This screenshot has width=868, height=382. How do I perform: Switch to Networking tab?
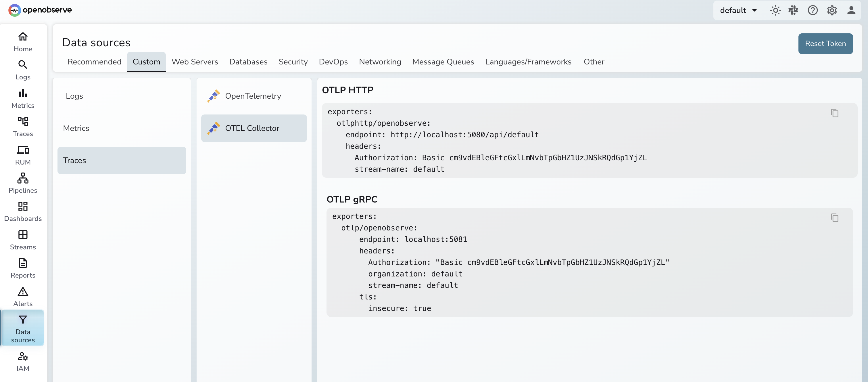point(380,62)
